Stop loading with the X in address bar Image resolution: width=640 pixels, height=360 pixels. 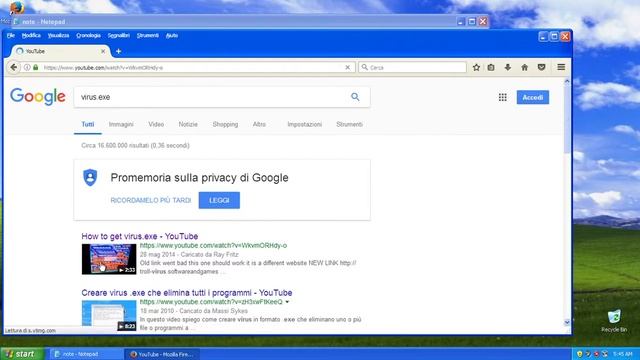(347, 67)
